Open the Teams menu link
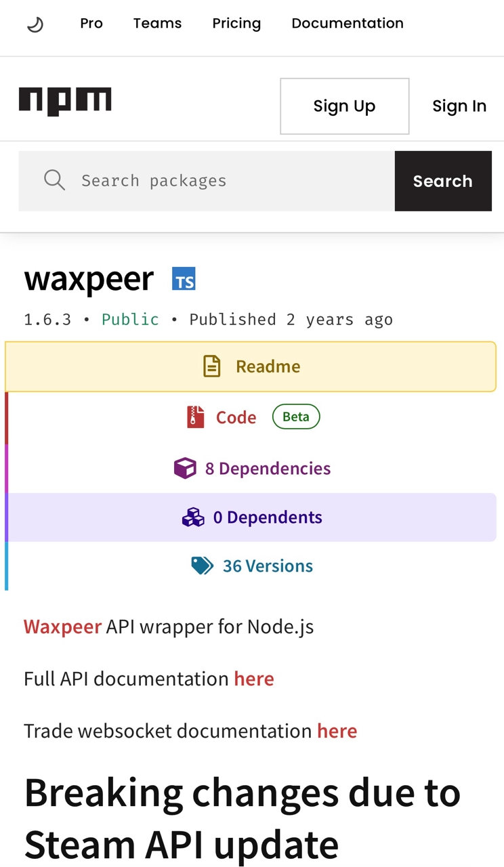This screenshot has height=867, width=504. (157, 23)
